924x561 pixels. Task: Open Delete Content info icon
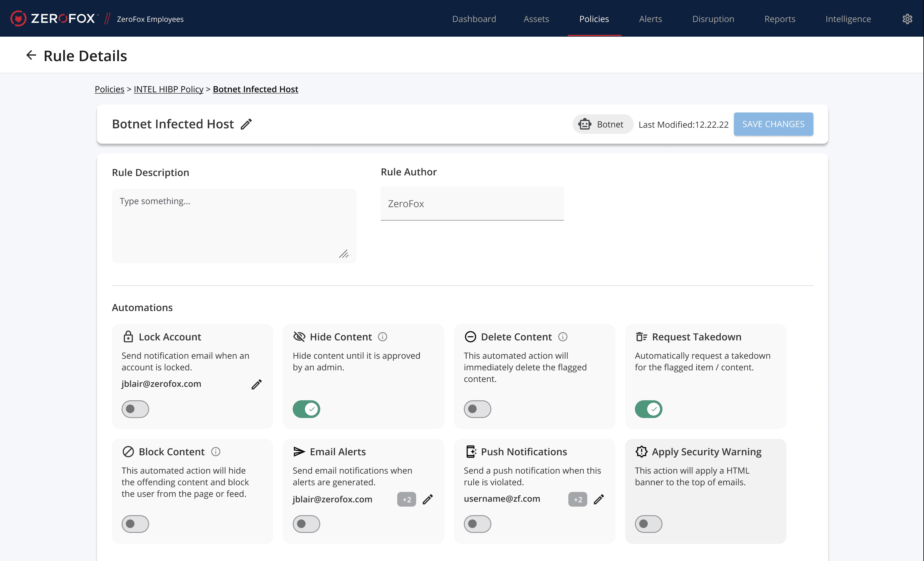(x=563, y=337)
